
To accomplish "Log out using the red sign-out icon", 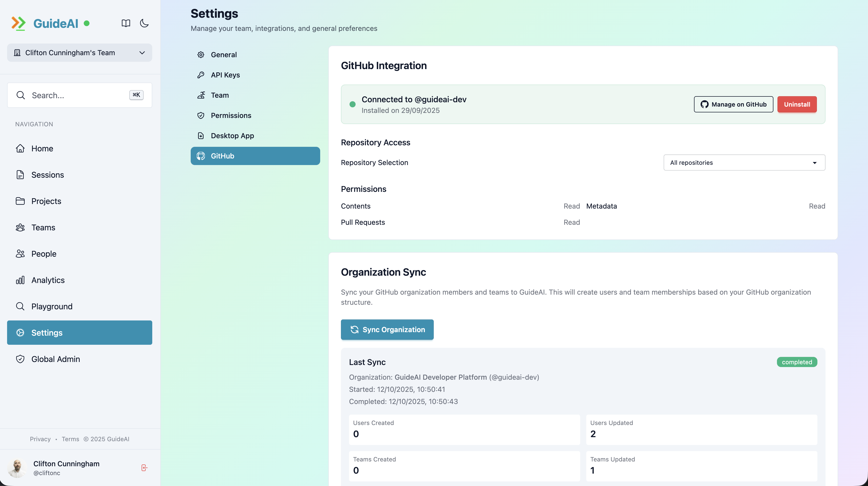I will (x=144, y=468).
